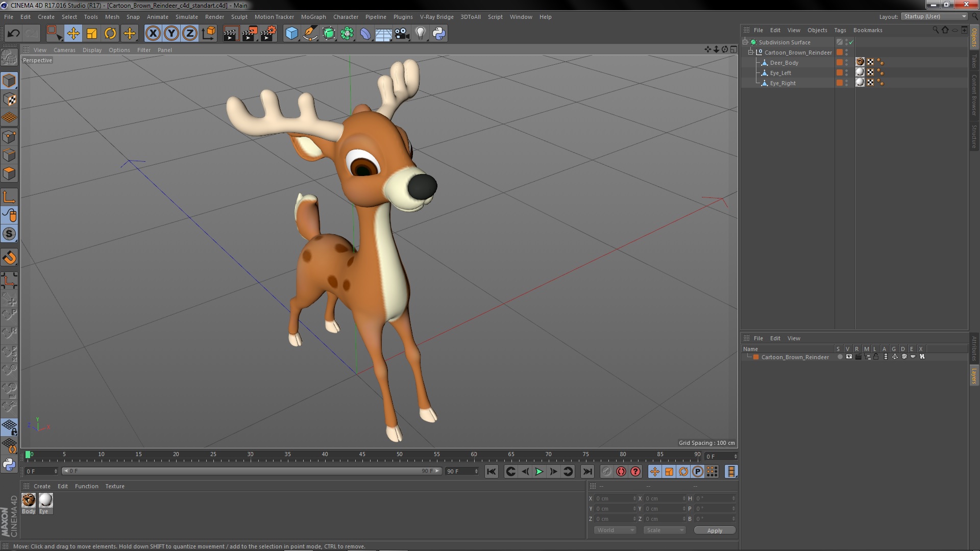
Task: Toggle coordinate system icon
Action: (x=209, y=34)
